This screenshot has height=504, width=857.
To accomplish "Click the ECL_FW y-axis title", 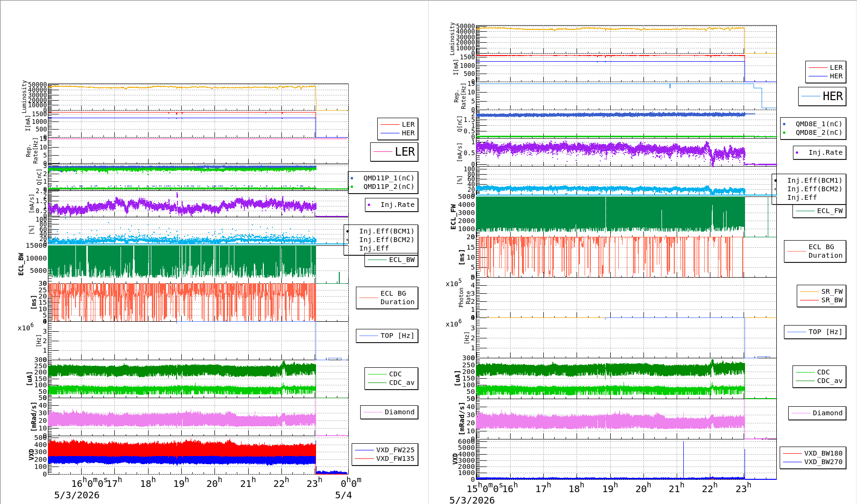I will pos(453,216).
